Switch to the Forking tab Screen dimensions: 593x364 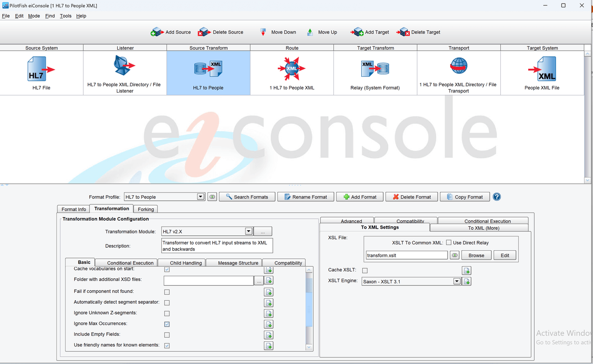click(x=145, y=209)
